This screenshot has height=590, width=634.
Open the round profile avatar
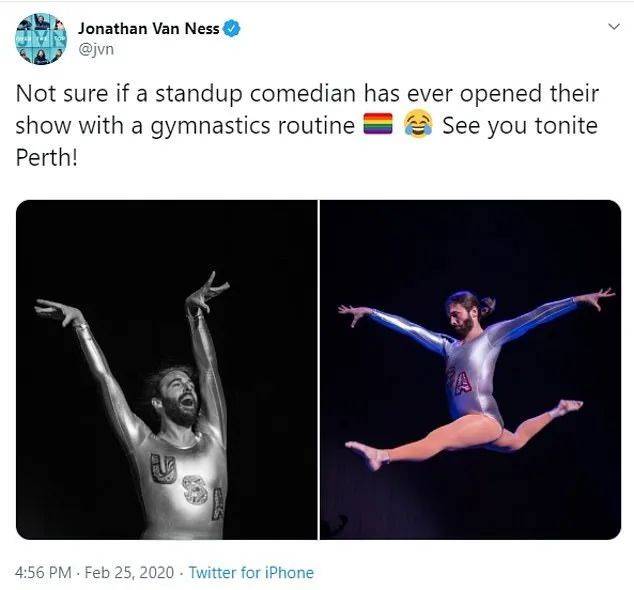[41, 39]
